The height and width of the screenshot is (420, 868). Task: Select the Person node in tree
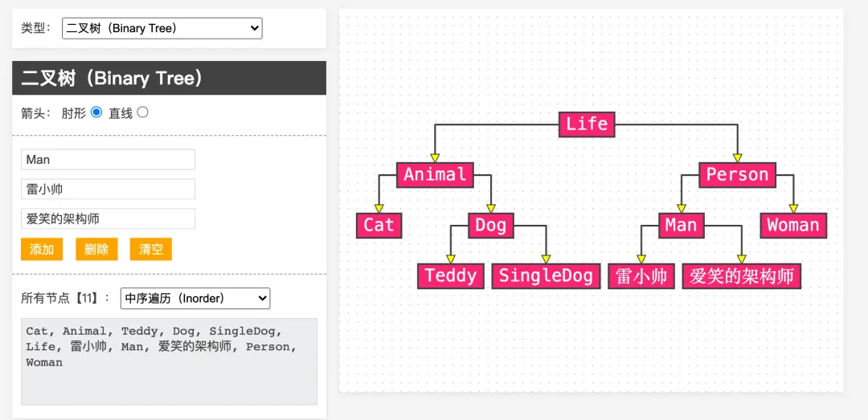click(x=737, y=175)
